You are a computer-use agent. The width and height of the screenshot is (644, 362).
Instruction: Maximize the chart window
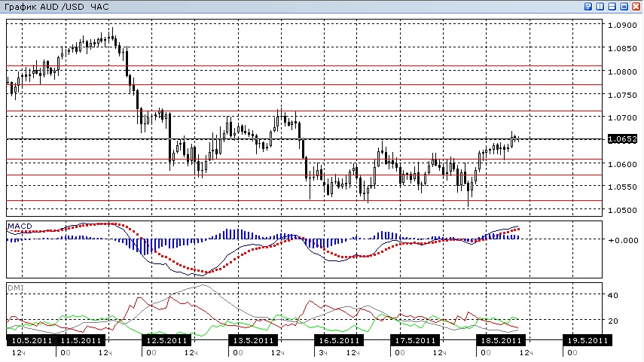click(x=624, y=6)
